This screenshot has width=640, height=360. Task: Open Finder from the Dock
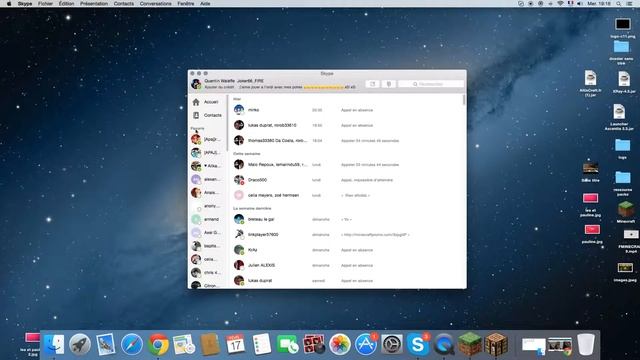54,344
